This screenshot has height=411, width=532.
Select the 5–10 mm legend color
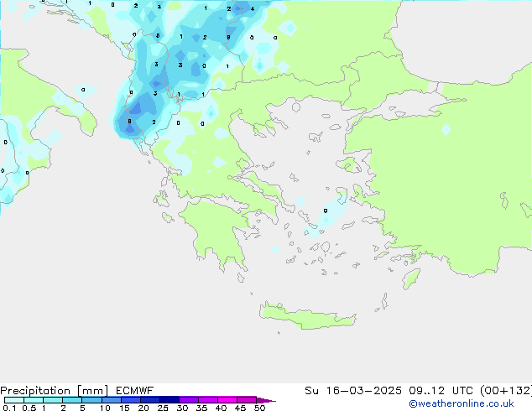pos(91,400)
